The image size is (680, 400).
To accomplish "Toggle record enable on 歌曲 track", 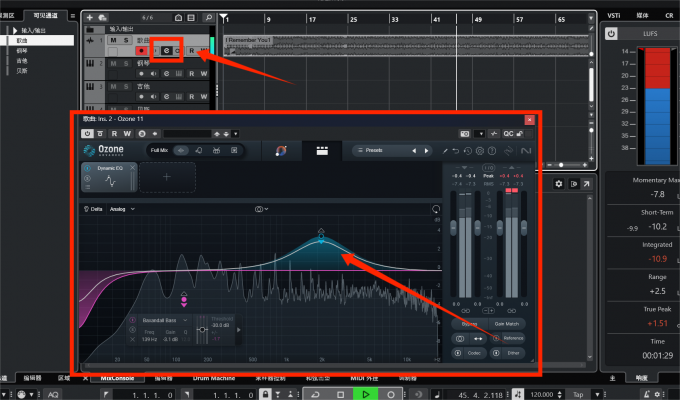I will pos(141,51).
